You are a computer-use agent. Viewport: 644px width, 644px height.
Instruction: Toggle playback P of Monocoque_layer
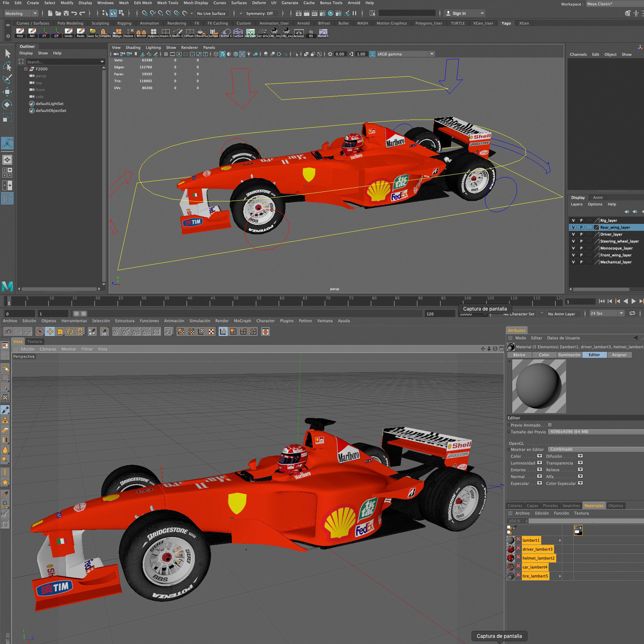pos(581,248)
